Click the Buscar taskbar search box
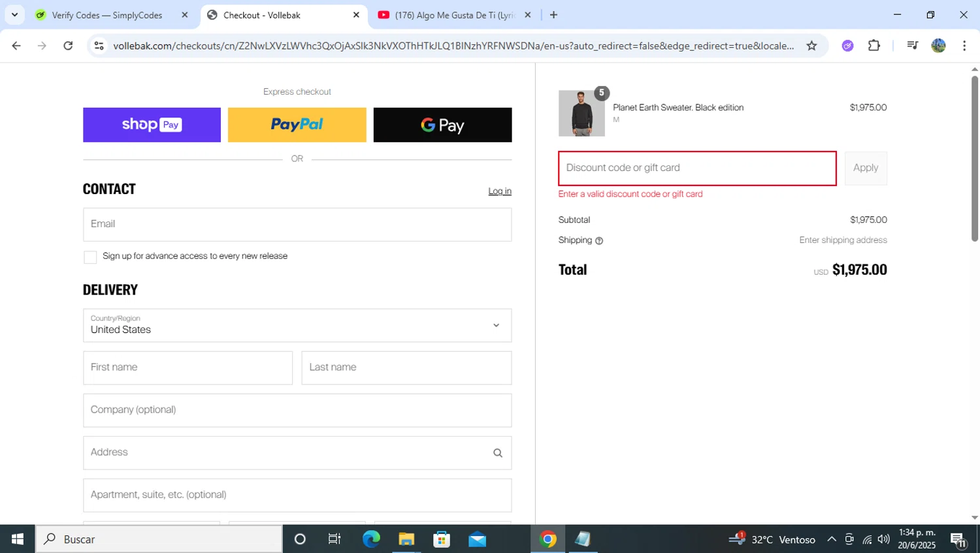The height and width of the screenshot is (553, 980). click(159, 539)
